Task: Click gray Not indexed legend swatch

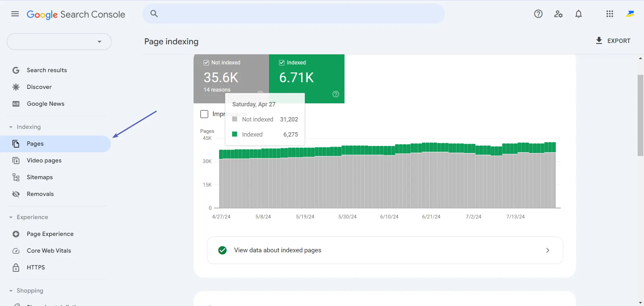Action: pyautogui.click(x=235, y=119)
